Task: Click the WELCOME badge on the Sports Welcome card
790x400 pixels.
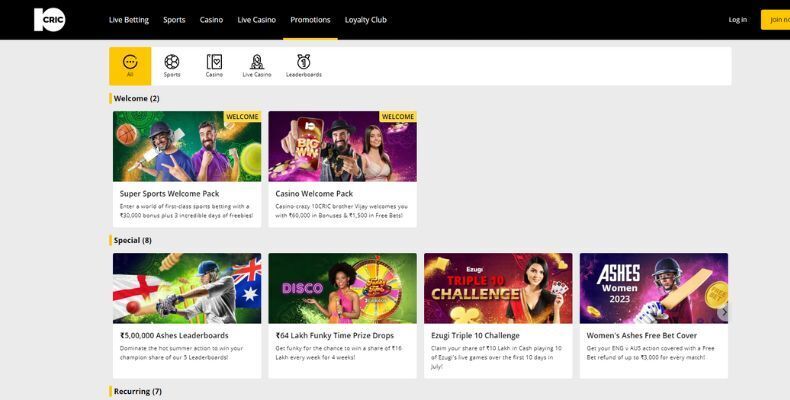Action: point(242,116)
